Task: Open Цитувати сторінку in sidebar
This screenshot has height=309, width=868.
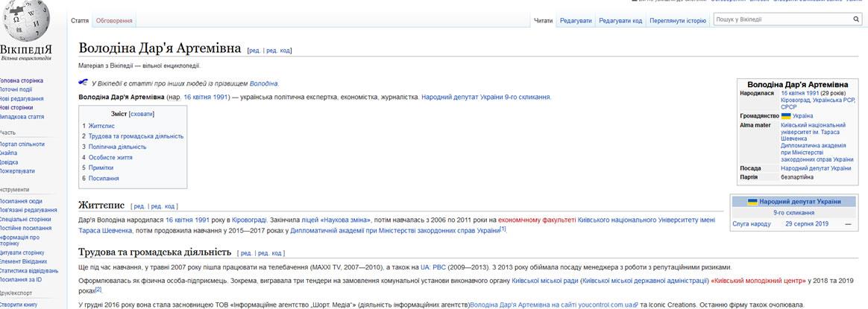Action: (22, 252)
